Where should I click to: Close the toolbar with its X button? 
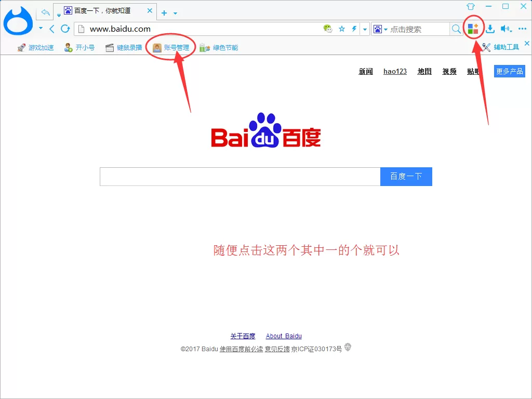(x=527, y=44)
